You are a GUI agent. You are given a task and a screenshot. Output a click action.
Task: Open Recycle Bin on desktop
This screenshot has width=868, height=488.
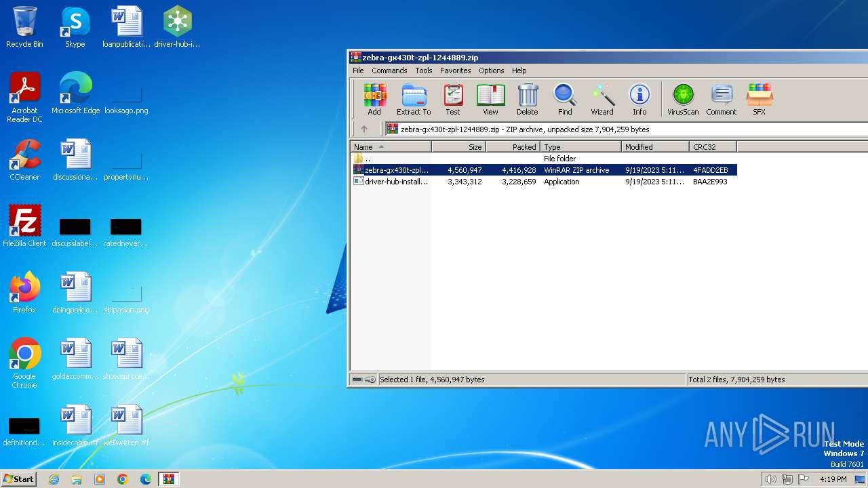(x=24, y=27)
